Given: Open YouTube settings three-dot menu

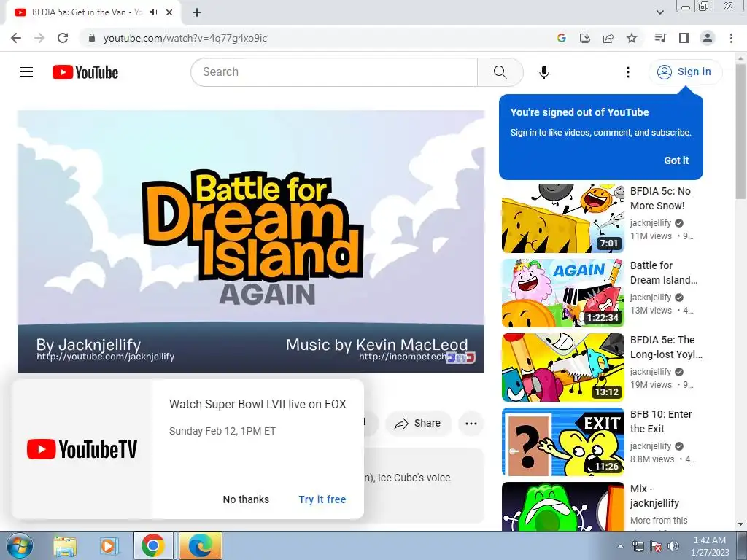Looking at the screenshot, I should (627, 72).
